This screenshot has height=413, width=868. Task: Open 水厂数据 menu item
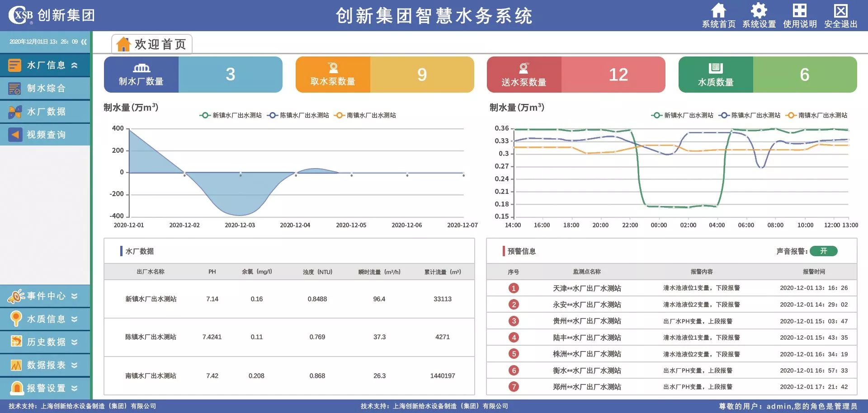tap(45, 112)
